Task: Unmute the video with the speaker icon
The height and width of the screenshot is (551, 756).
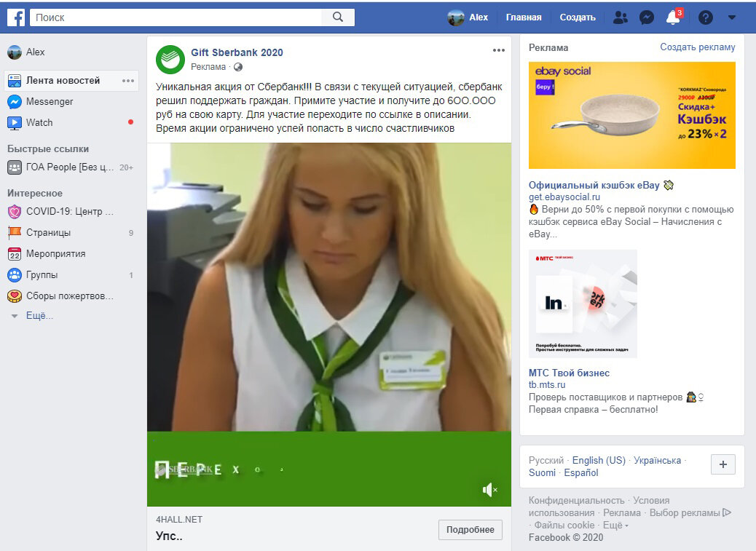Action: [x=489, y=490]
